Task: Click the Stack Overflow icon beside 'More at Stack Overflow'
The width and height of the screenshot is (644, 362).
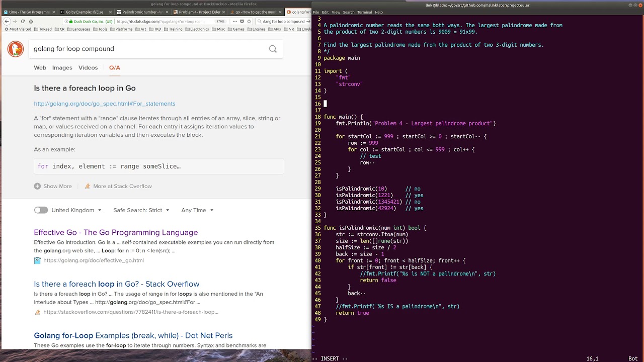Action: tap(87, 186)
